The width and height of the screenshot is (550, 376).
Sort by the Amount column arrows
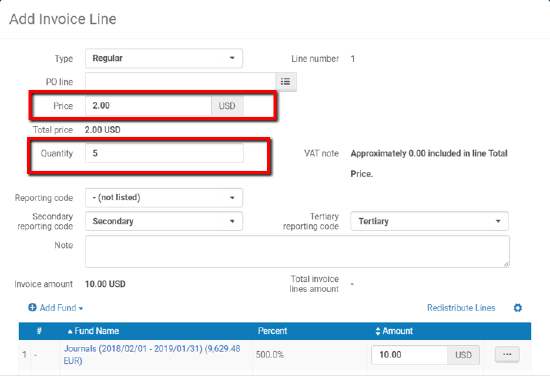click(x=378, y=331)
